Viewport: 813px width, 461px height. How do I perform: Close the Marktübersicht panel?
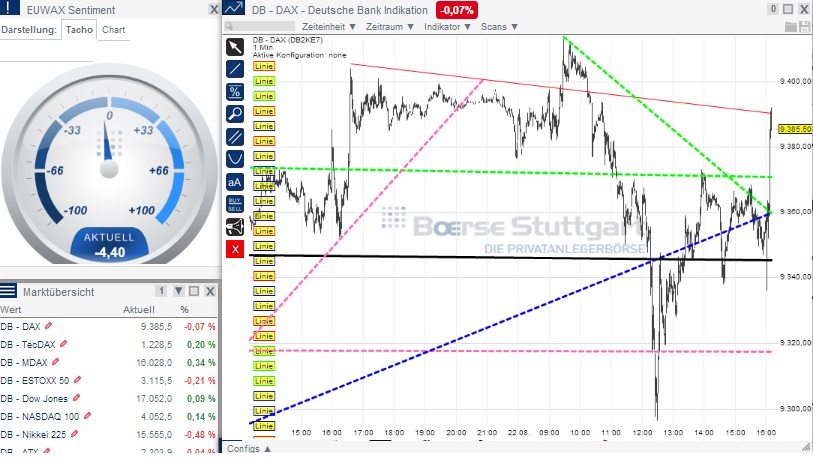point(210,291)
